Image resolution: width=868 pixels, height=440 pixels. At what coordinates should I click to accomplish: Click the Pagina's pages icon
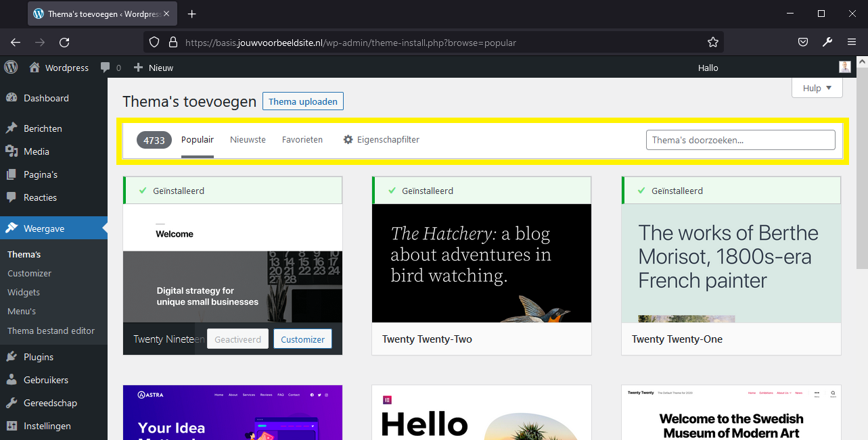12,174
